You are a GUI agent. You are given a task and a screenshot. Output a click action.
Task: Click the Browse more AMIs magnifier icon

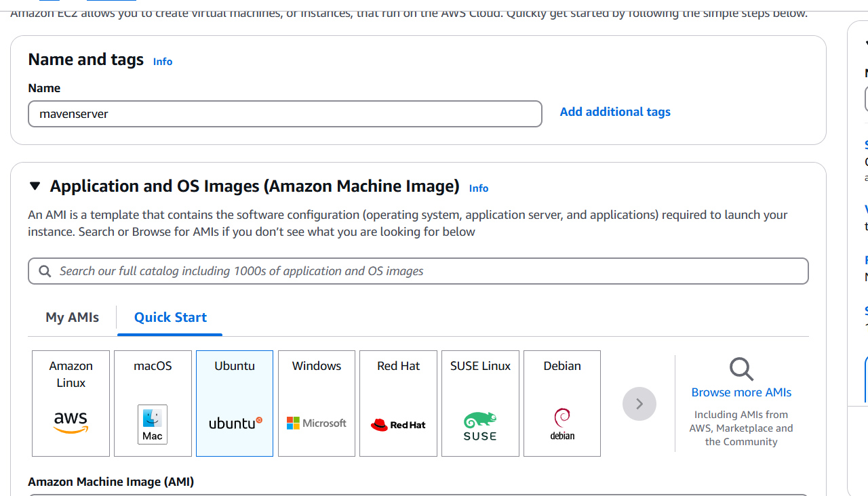741,369
